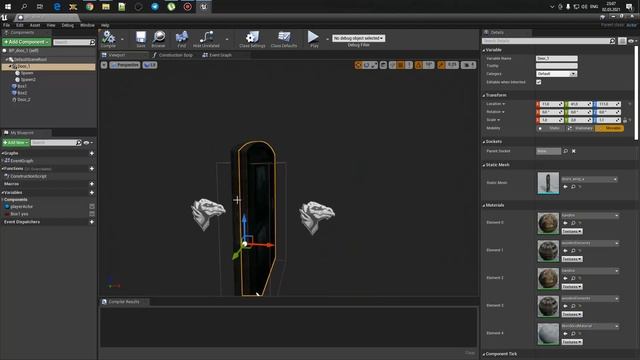
Task: Open the debug object selector dropdown
Action: tap(358, 38)
